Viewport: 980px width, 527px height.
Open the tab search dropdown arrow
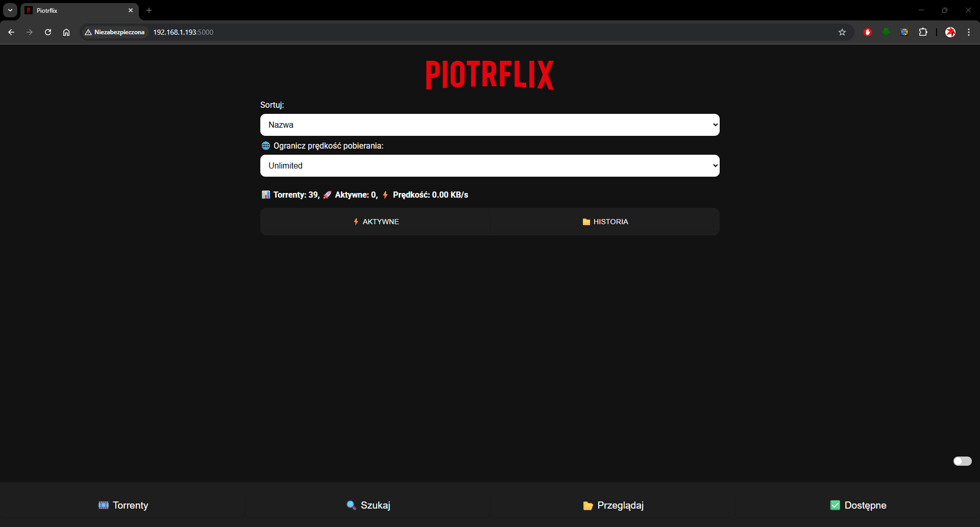[x=10, y=10]
